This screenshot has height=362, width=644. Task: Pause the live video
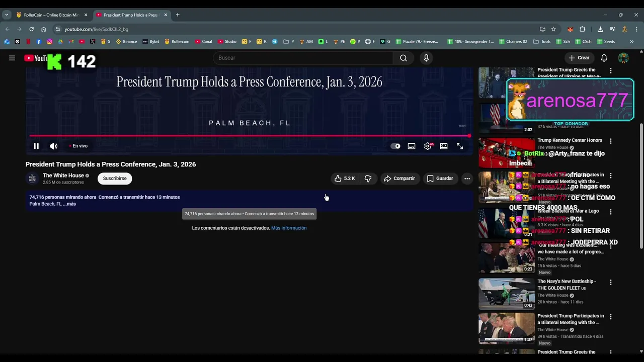coord(36,146)
